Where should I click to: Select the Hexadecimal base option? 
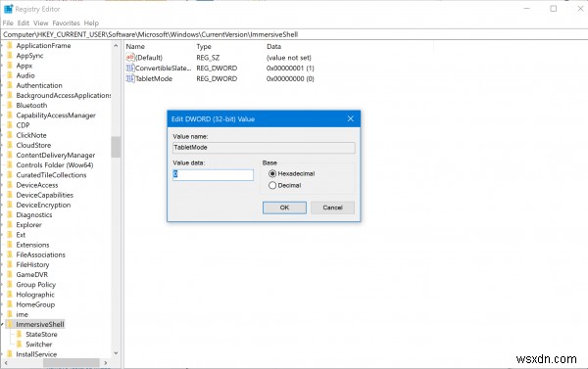(272, 174)
